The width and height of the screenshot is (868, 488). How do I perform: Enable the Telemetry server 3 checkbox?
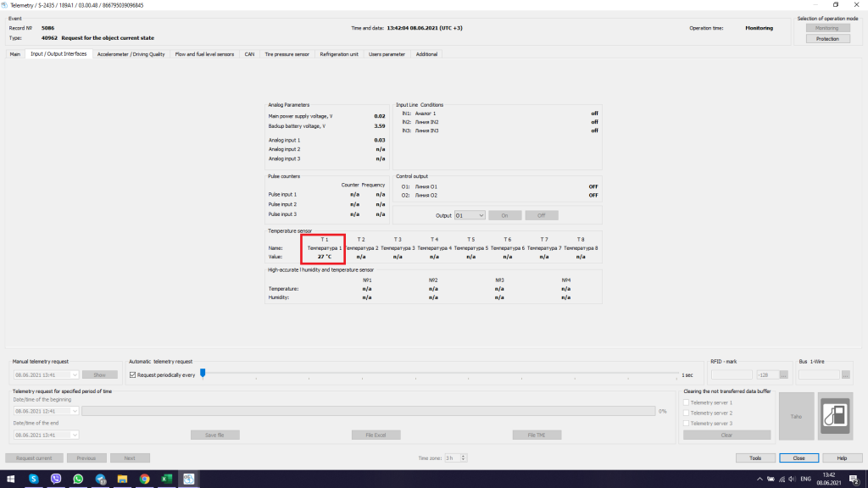click(687, 423)
